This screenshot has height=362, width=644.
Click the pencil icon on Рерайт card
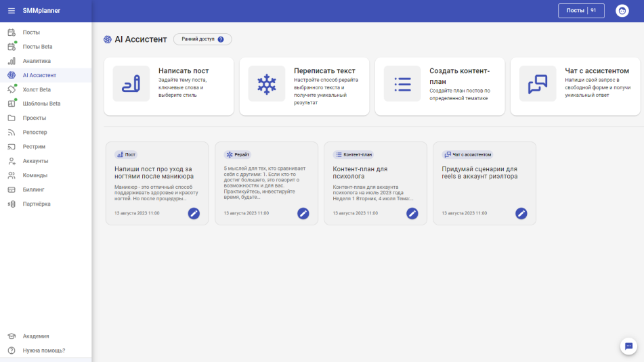(303, 213)
